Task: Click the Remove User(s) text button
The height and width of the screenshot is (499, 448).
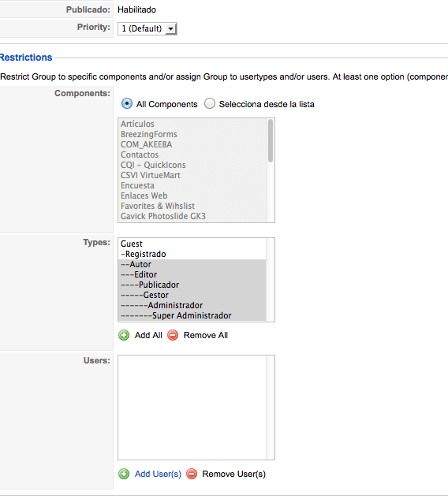Action: click(233, 474)
